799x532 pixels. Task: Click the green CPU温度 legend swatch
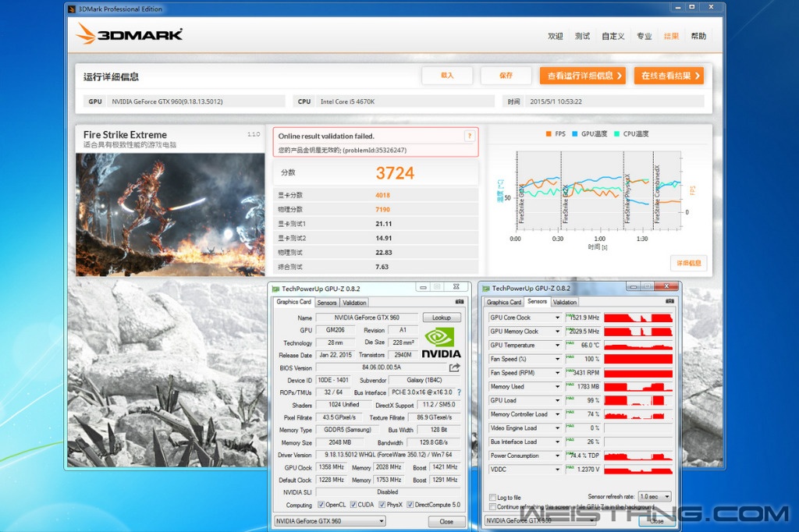coord(616,134)
